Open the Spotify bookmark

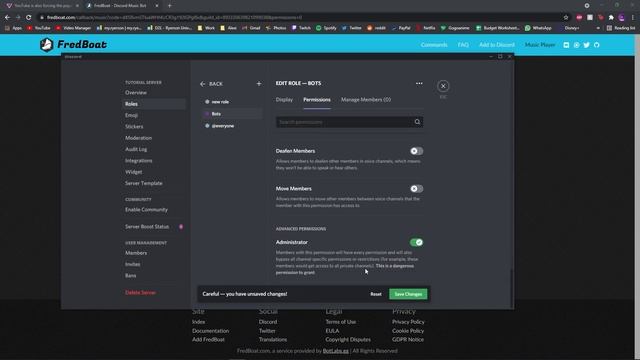tap(326, 28)
